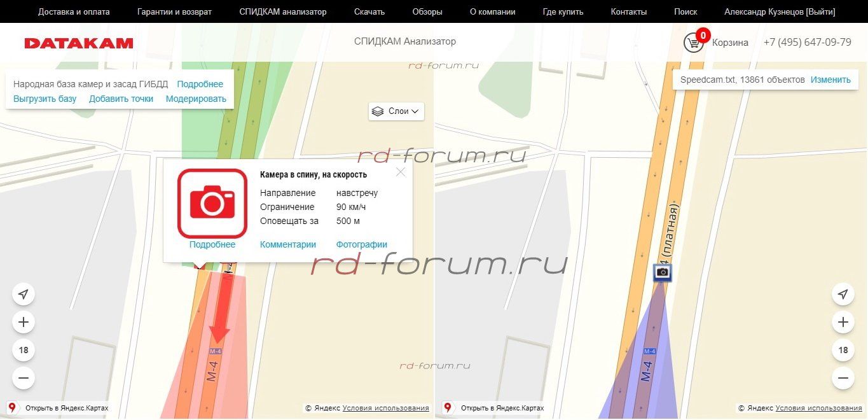Click the навстречу direction value
Screen dimensions: 868x420
[357, 193]
